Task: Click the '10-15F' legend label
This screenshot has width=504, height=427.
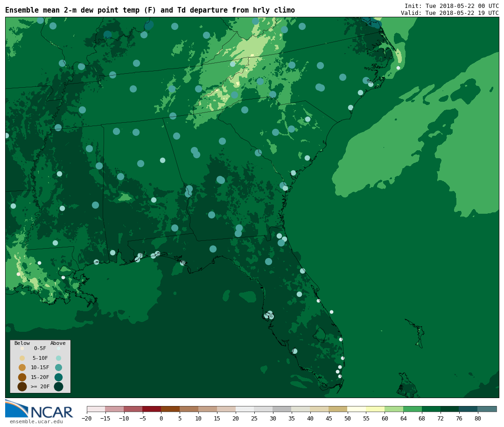Action: pos(40,367)
